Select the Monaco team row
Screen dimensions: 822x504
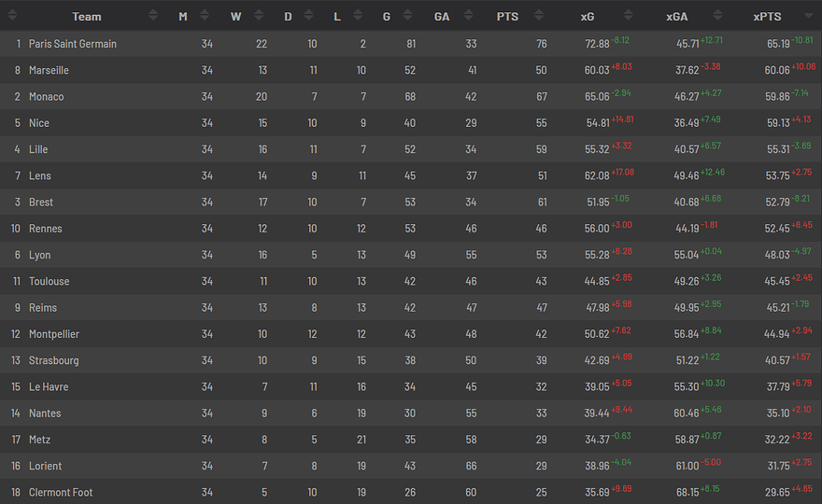pos(411,96)
